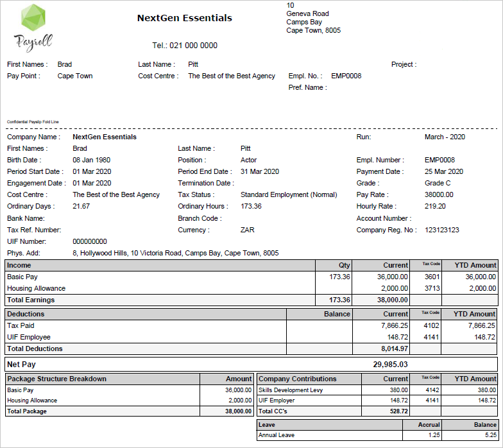Click Tax Paid current amount 7,866.25
The width and height of the screenshot is (503, 448).
[x=395, y=325]
